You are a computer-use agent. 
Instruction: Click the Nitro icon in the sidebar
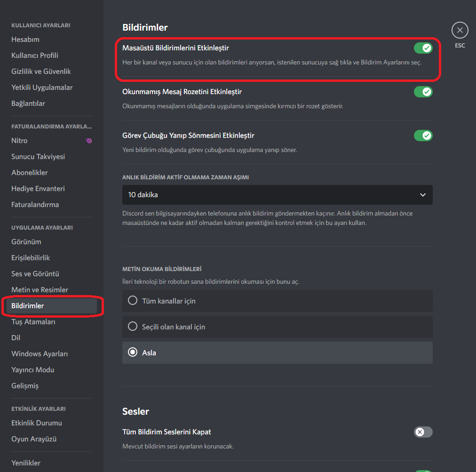coord(88,141)
